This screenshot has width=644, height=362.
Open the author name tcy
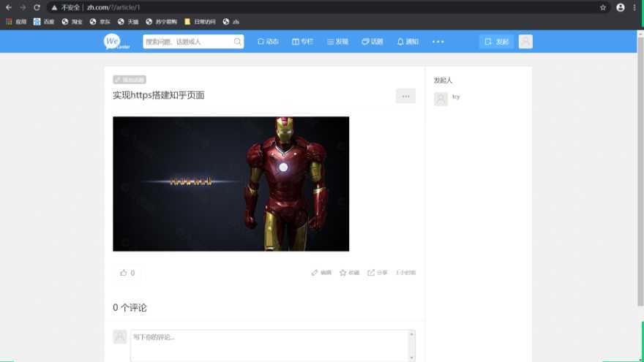click(x=456, y=97)
